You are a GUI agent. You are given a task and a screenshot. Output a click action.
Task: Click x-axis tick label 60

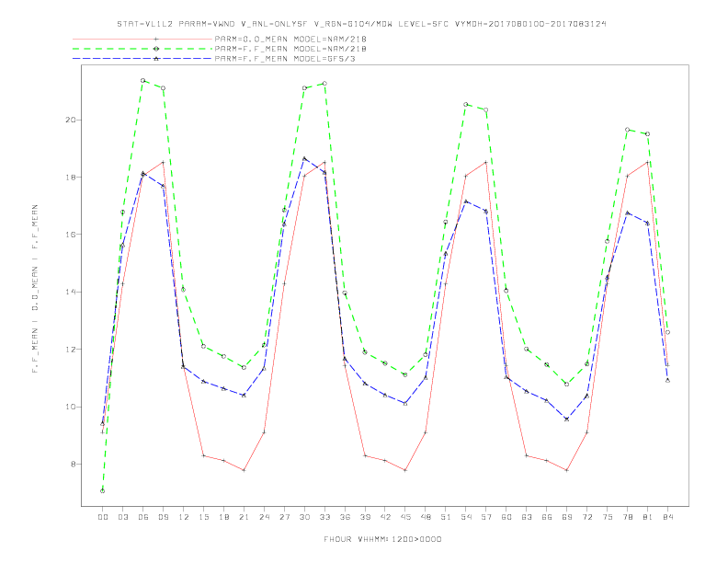(x=506, y=517)
